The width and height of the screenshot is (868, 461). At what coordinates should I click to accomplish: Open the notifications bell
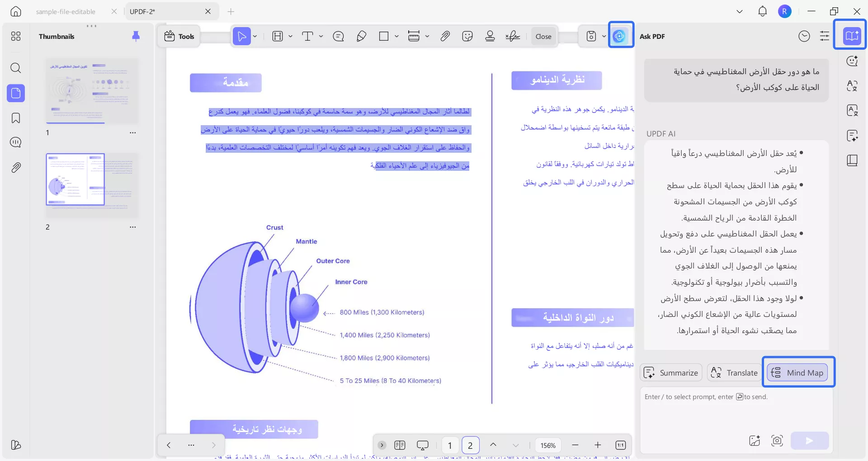[763, 11]
